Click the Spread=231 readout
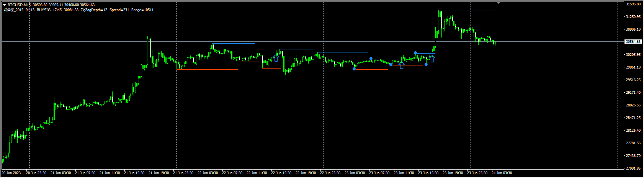Image resolution: width=644 pixels, height=178 pixels. pyautogui.click(x=119, y=10)
